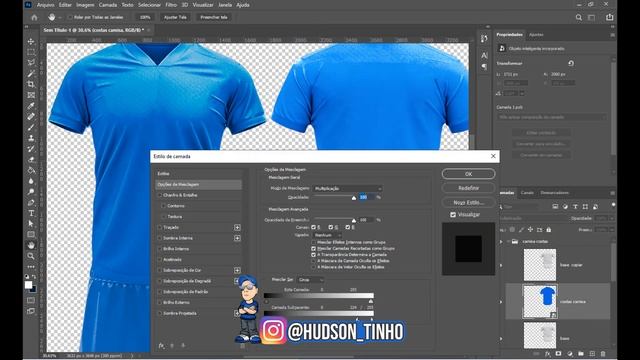
Task: Open the Filtro menu
Action: (x=171, y=5)
